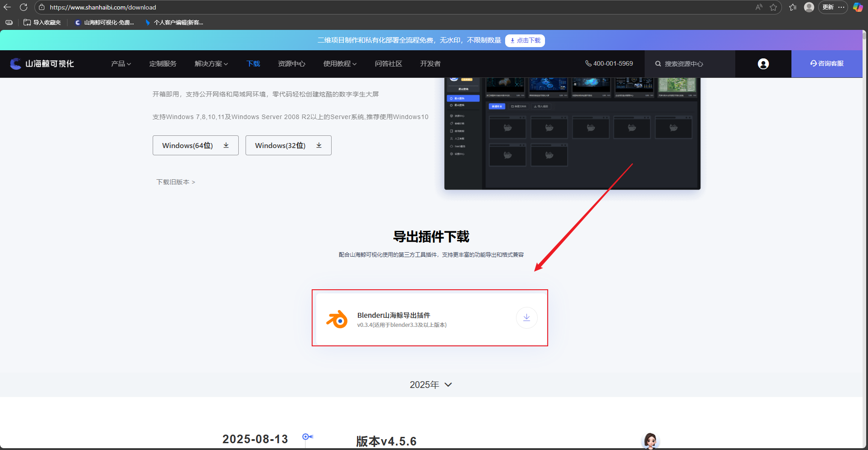Download the Windows(32位) installer
This screenshot has width=868, height=450.
pos(289,145)
